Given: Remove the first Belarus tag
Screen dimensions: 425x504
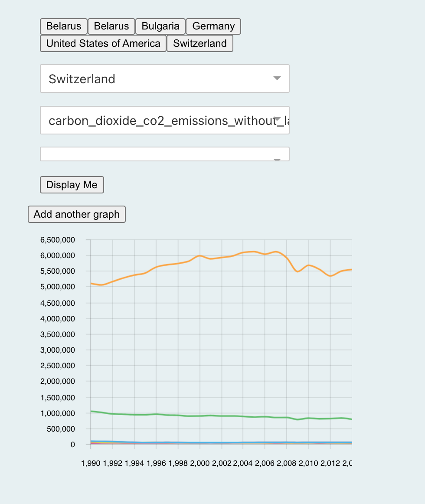Looking at the screenshot, I should point(63,26).
